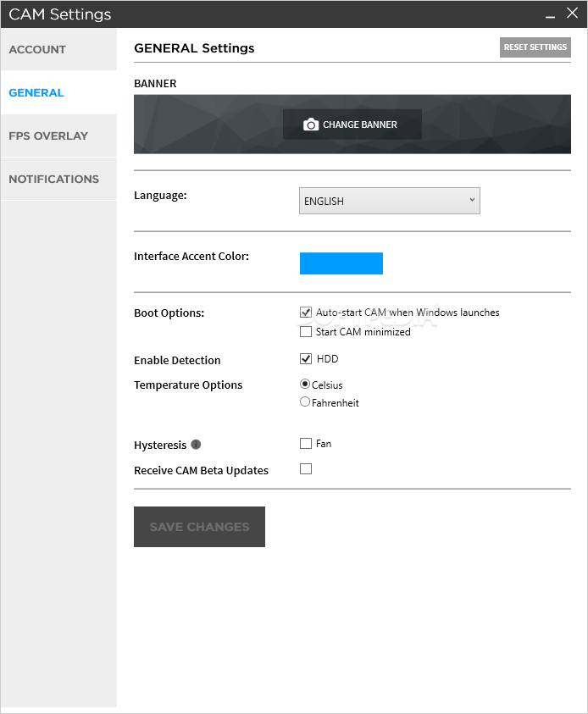Click the Hysteresis info icon
The height and width of the screenshot is (714, 588).
tap(196, 445)
